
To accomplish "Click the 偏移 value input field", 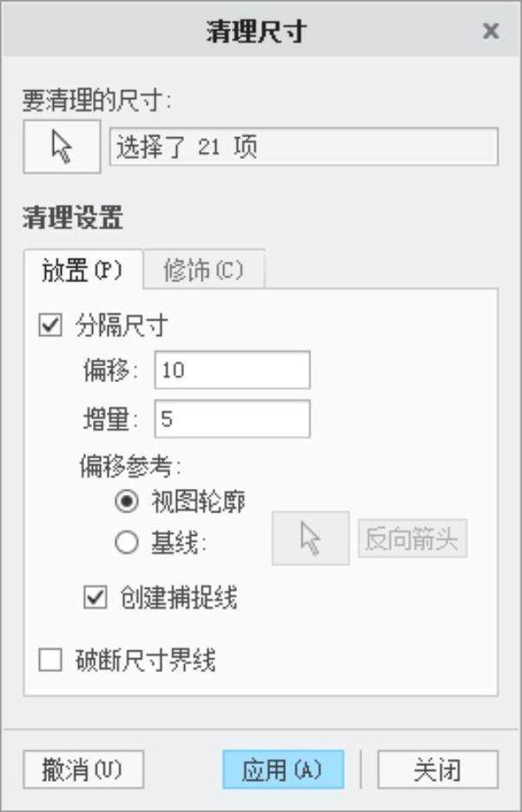I will pos(232,370).
